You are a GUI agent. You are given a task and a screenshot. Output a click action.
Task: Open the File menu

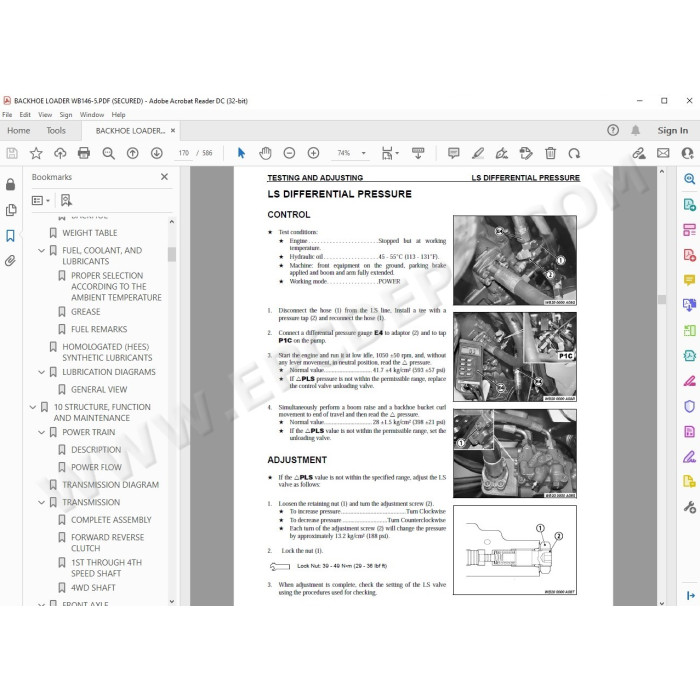[7, 115]
